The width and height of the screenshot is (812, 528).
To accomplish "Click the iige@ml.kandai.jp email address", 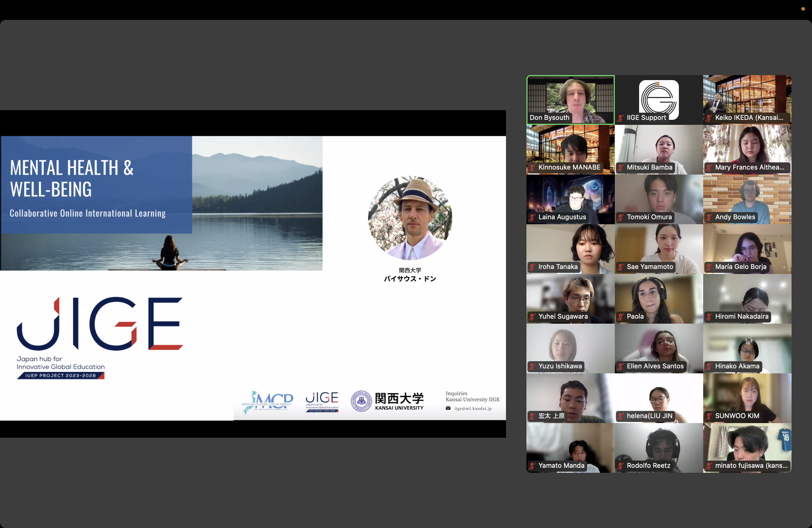I will click(473, 408).
